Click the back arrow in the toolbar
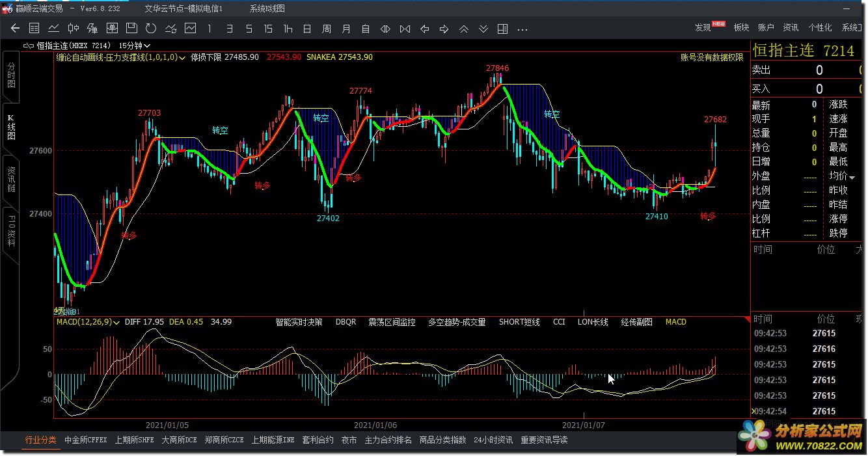Image resolution: width=868 pixels, height=456 pixels. coord(16,29)
